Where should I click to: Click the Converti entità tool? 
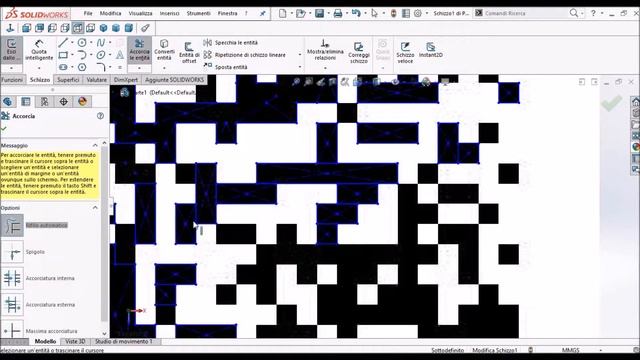pyautogui.click(x=164, y=50)
